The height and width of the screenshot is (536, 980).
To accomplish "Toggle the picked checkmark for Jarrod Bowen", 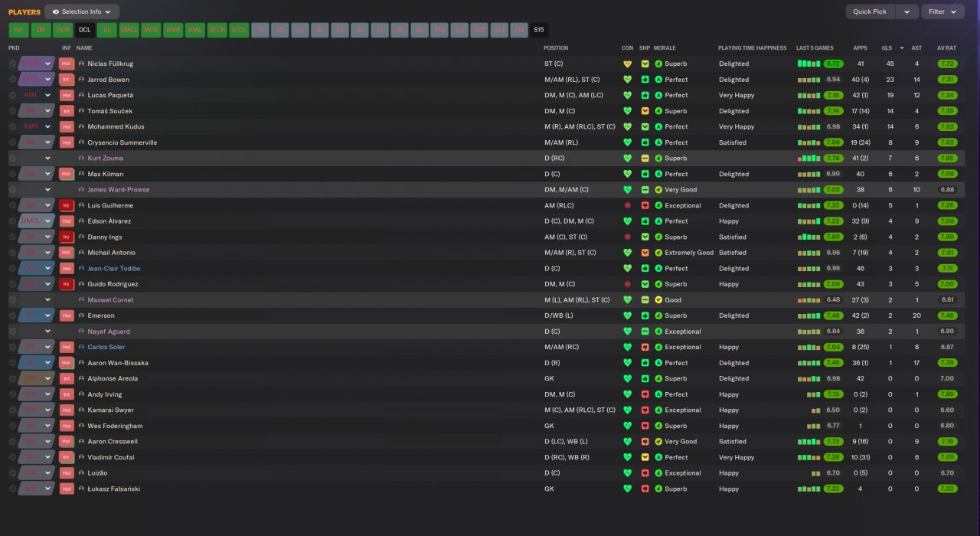I will (x=12, y=80).
